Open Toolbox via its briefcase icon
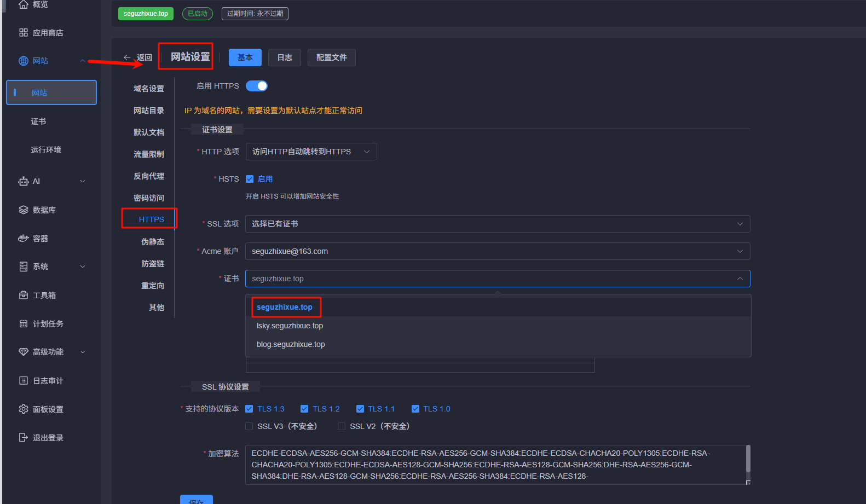Screen dimensions: 866x504 click(23, 296)
